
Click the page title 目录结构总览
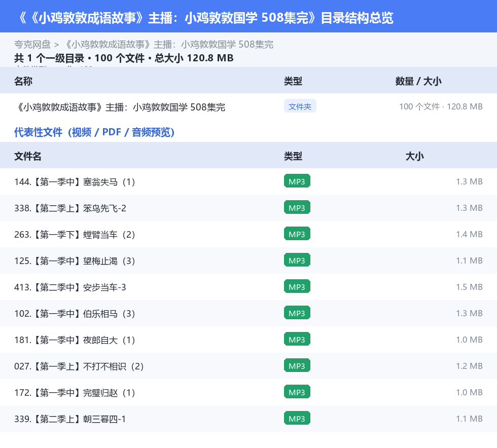[x=357, y=18]
